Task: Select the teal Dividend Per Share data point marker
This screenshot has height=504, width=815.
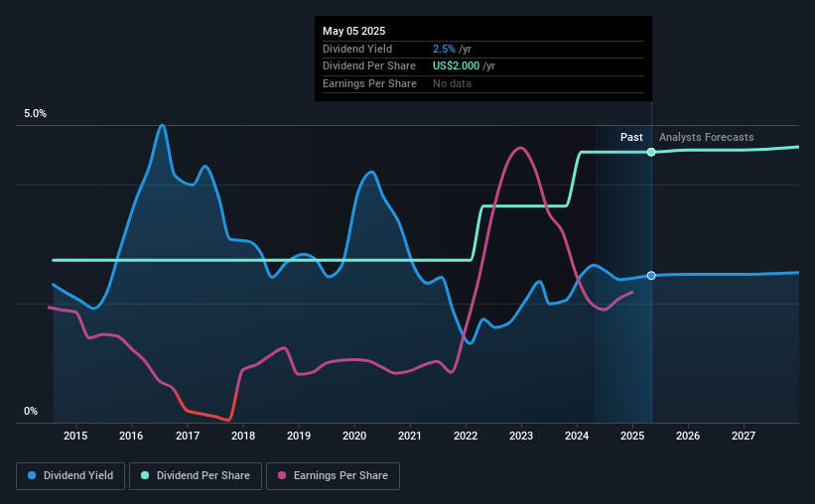Action: [x=651, y=152]
